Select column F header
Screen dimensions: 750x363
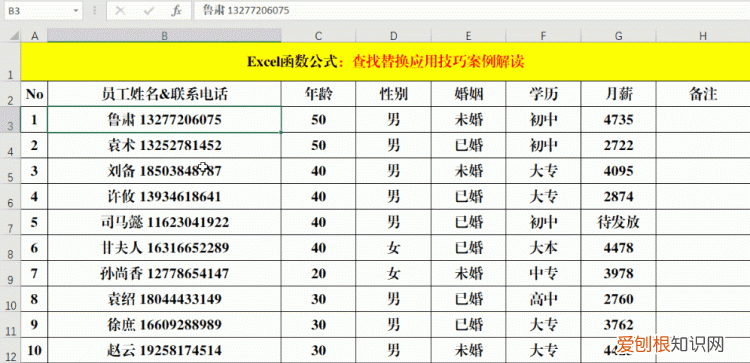coord(543,35)
